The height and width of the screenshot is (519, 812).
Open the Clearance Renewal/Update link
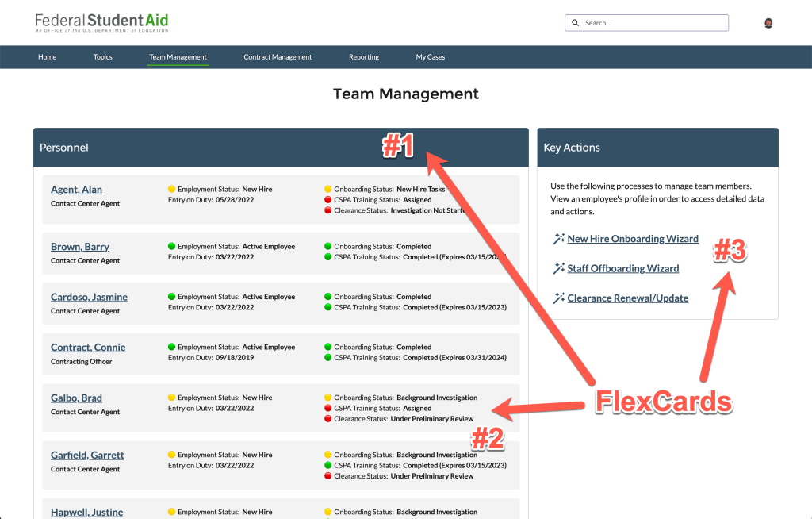(627, 298)
